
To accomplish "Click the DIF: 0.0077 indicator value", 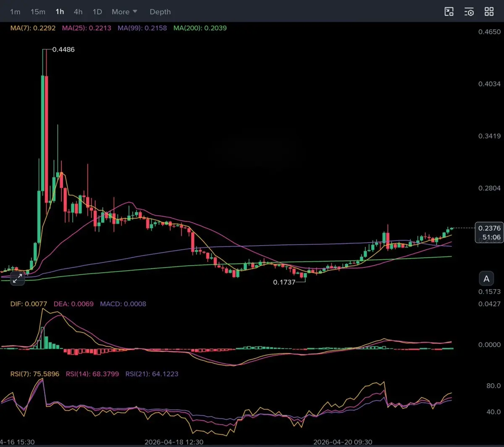I will pyautogui.click(x=29, y=304).
